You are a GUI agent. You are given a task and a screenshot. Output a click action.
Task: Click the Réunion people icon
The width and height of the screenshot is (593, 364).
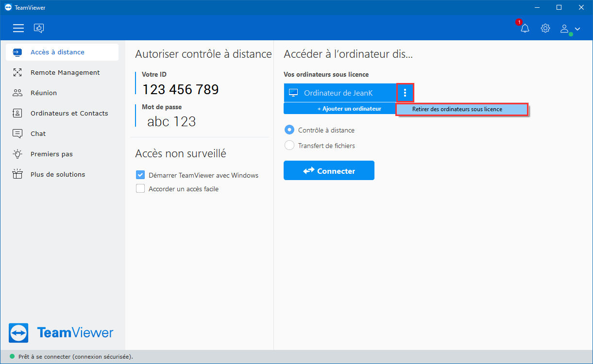(x=17, y=93)
